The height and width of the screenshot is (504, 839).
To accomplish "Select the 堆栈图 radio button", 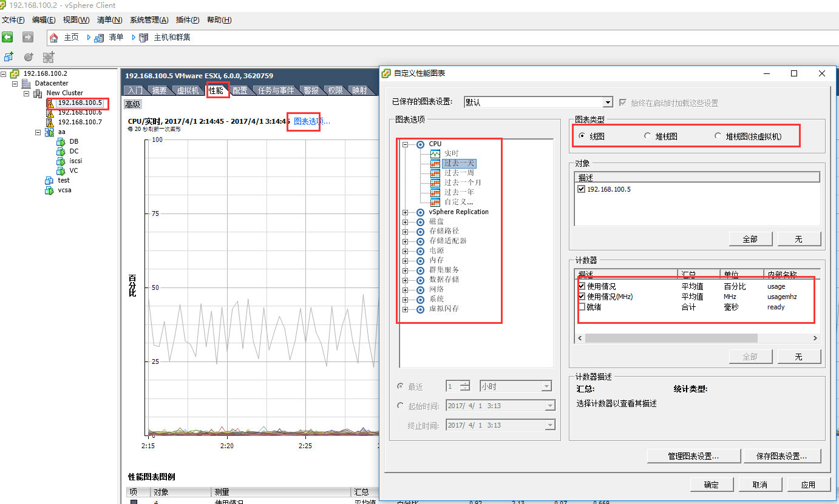I will (648, 136).
